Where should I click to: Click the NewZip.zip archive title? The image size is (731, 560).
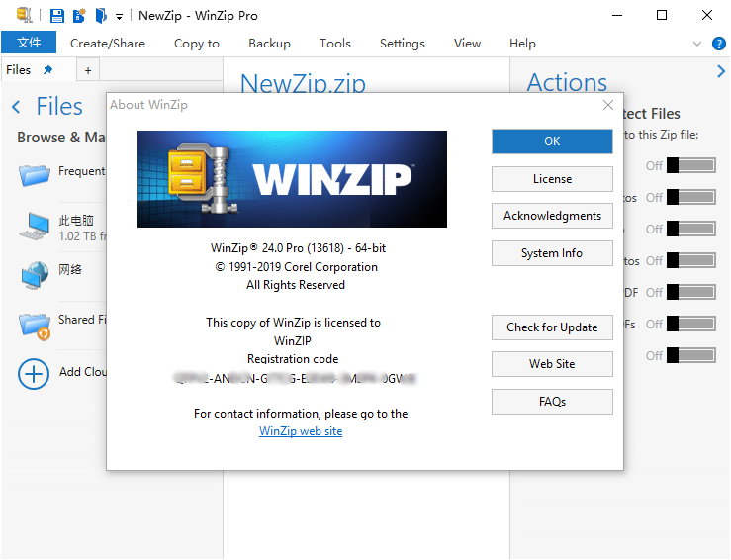tap(303, 82)
